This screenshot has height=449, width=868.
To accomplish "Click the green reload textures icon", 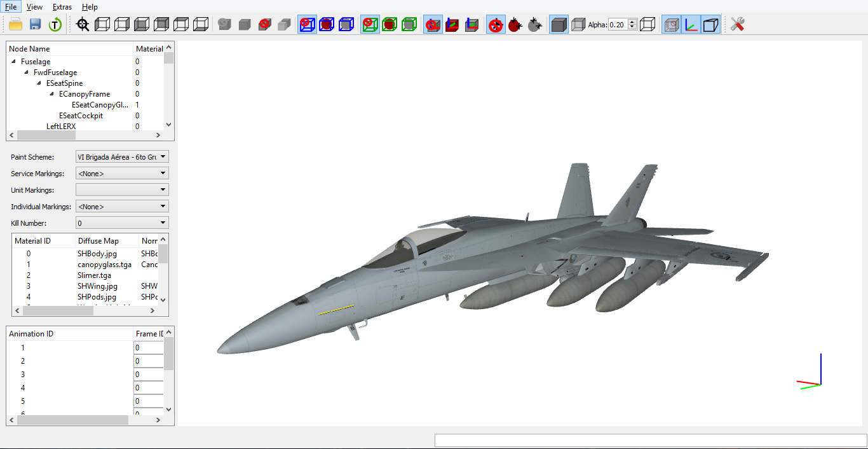I will pos(55,25).
